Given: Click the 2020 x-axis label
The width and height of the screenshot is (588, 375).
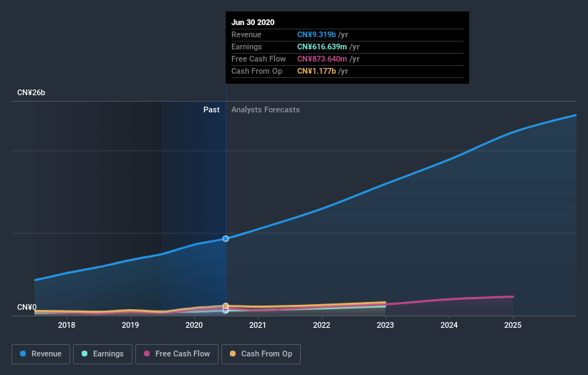Looking at the screenshot, I should tap(194, 325).
